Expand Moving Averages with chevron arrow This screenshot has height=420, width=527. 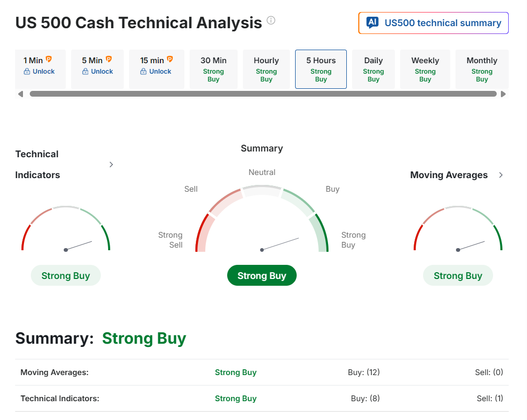(501, 175)
